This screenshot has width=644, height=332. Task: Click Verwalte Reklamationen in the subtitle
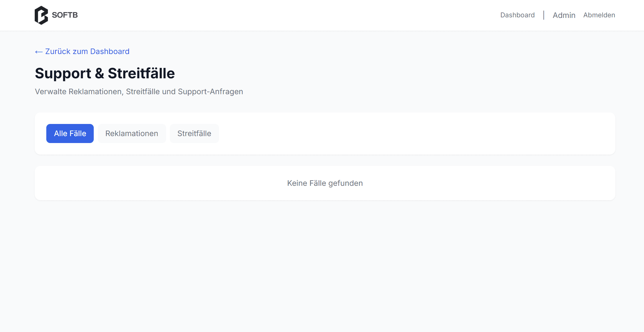[x=78, y=92]
